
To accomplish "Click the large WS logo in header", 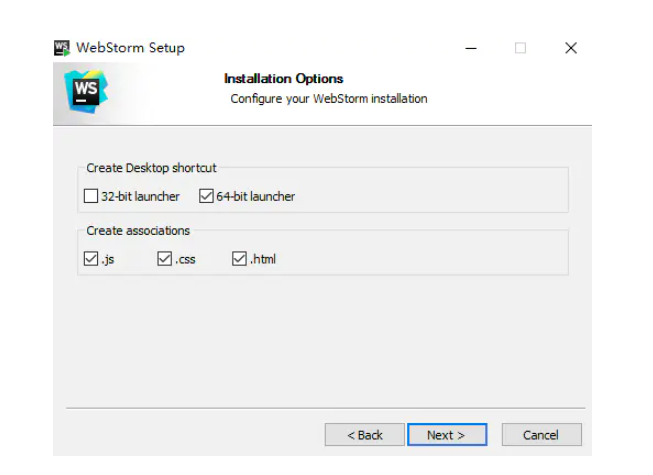I will 86,92.
